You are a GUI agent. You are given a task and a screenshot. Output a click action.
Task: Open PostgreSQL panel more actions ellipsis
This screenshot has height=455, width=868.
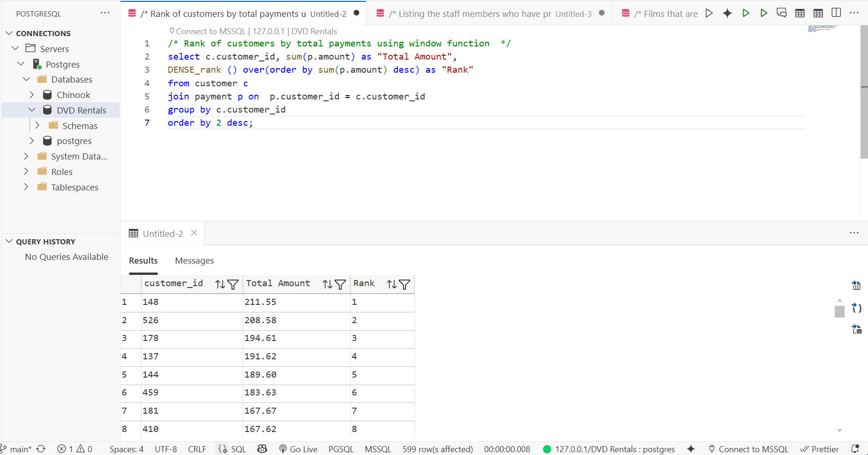click(105, 13)
